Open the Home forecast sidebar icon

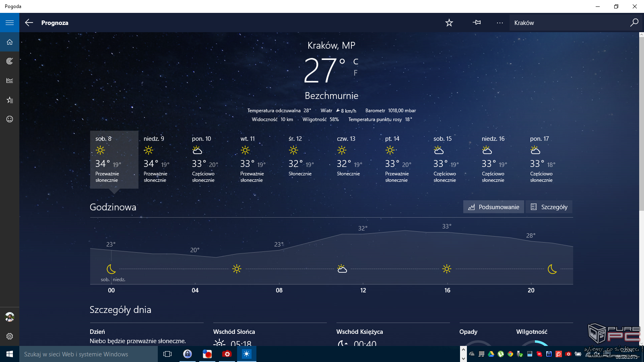pos(10,42)
